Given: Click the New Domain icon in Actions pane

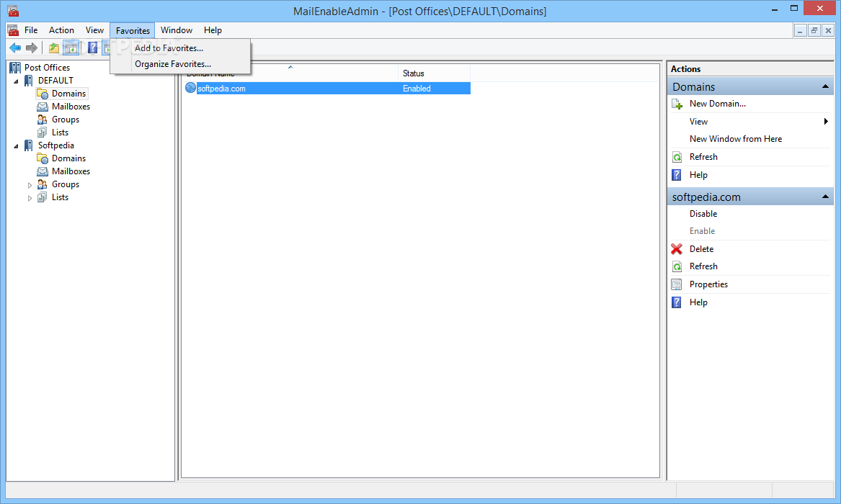Looking at the screenshot, I should 677,104.
